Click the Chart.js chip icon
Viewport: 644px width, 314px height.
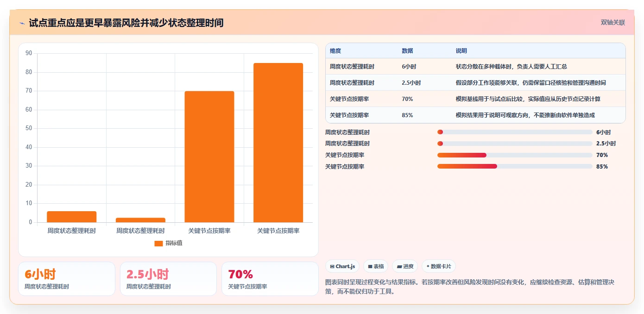tap(332, 267)
